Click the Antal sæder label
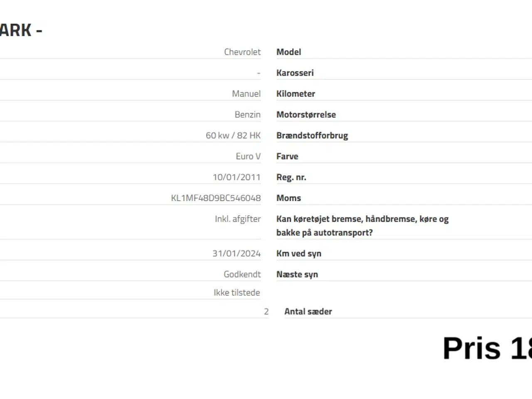 click(x=308, y=311)
